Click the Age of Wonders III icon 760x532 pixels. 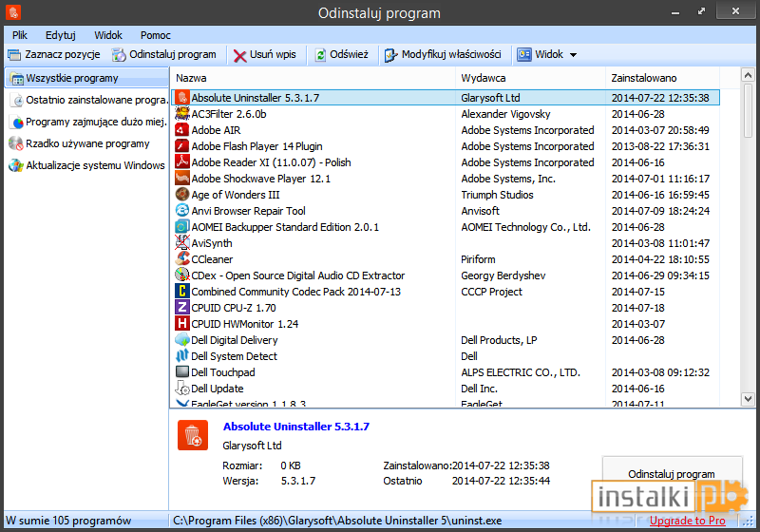tap(181, 195)
